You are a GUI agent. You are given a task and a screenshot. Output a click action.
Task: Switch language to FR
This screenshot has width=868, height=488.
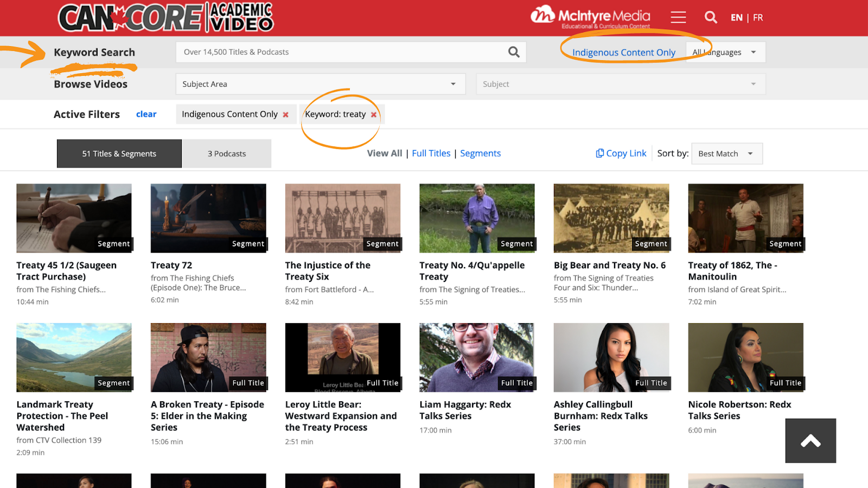pos(758,18)
